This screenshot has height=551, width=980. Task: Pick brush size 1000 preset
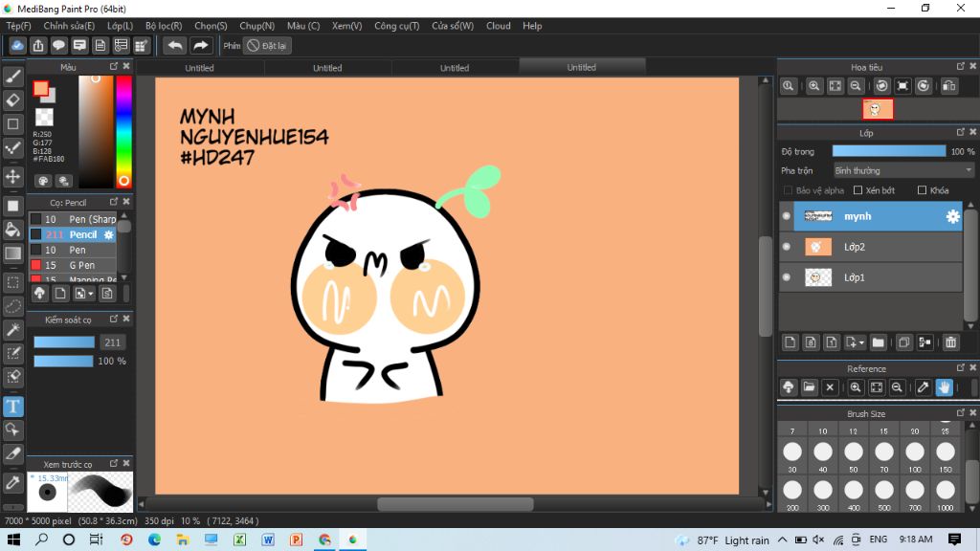point(945,495)
